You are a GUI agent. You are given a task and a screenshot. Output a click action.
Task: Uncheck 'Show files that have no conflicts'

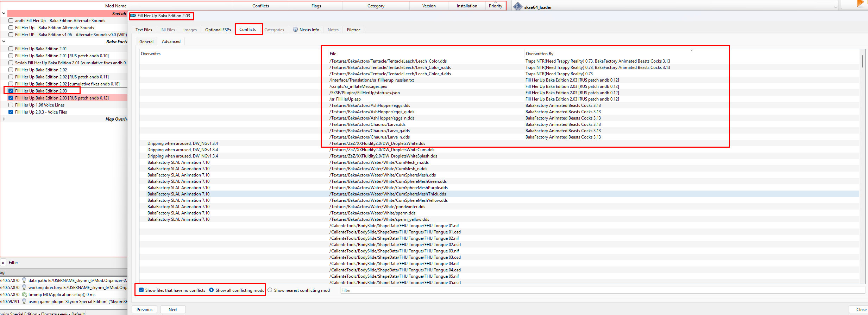pyautogui.click(x=141, y=290)
